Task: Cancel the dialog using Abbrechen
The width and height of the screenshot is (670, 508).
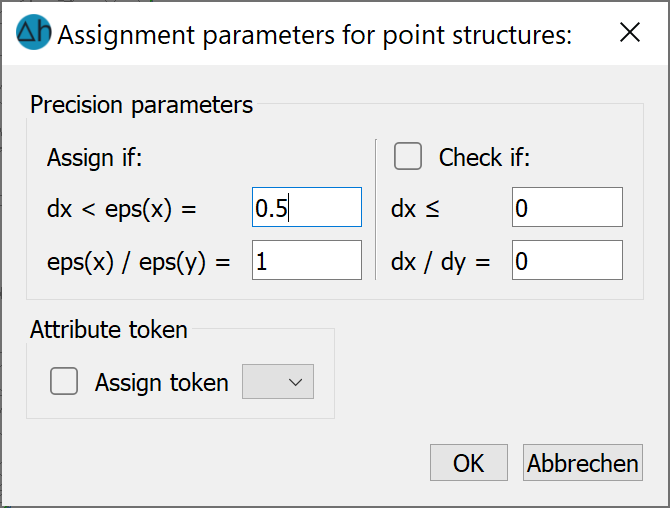Action: click(x=582, y=463)
